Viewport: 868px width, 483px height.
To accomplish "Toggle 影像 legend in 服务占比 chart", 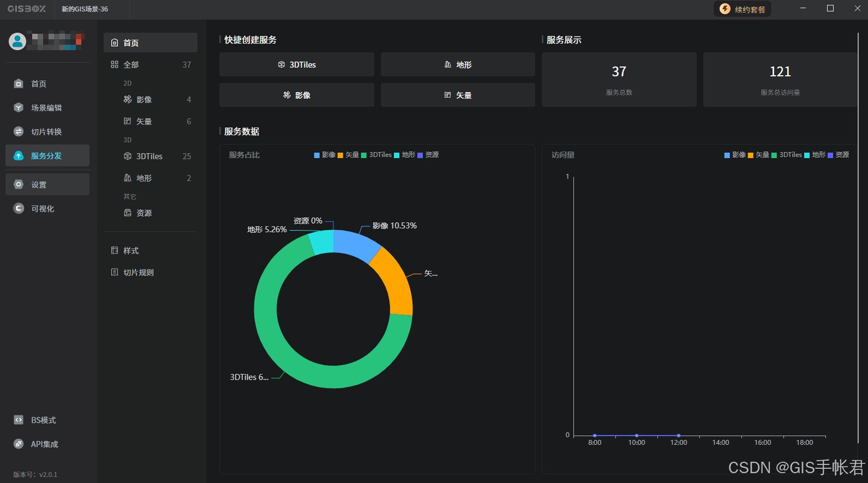I will [325, 155].
